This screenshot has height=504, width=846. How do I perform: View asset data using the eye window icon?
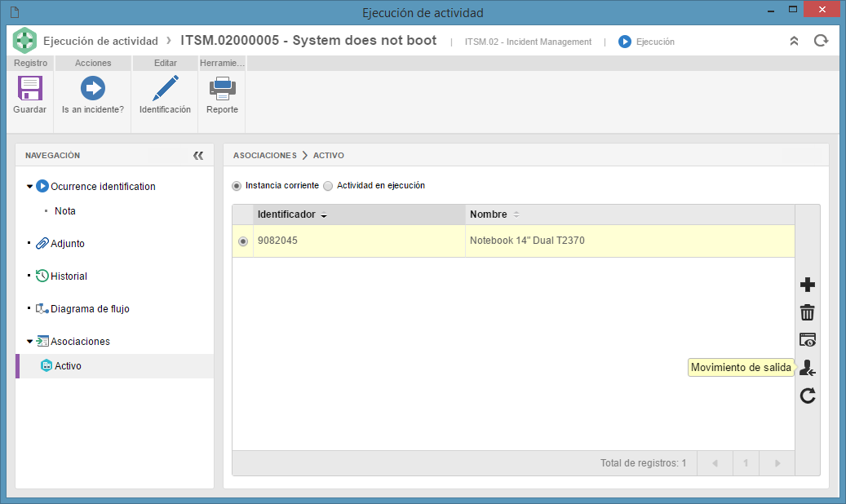[x=807, y=340]
